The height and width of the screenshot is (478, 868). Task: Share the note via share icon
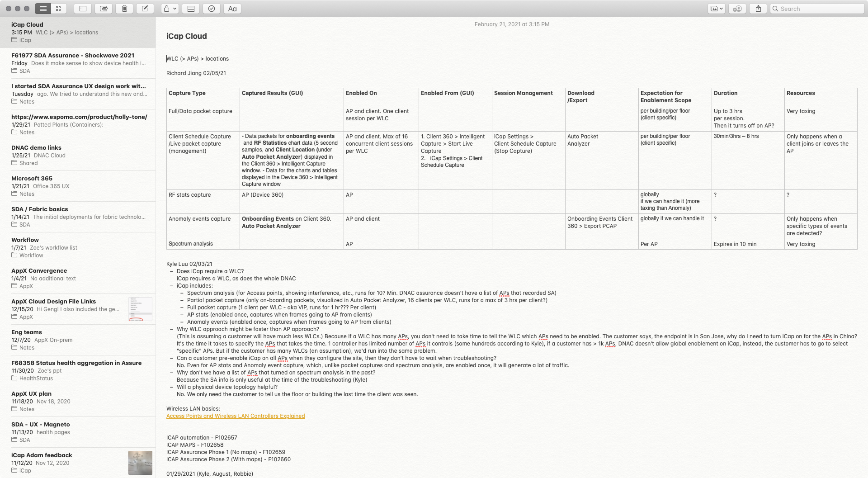[x=758, y=9]
